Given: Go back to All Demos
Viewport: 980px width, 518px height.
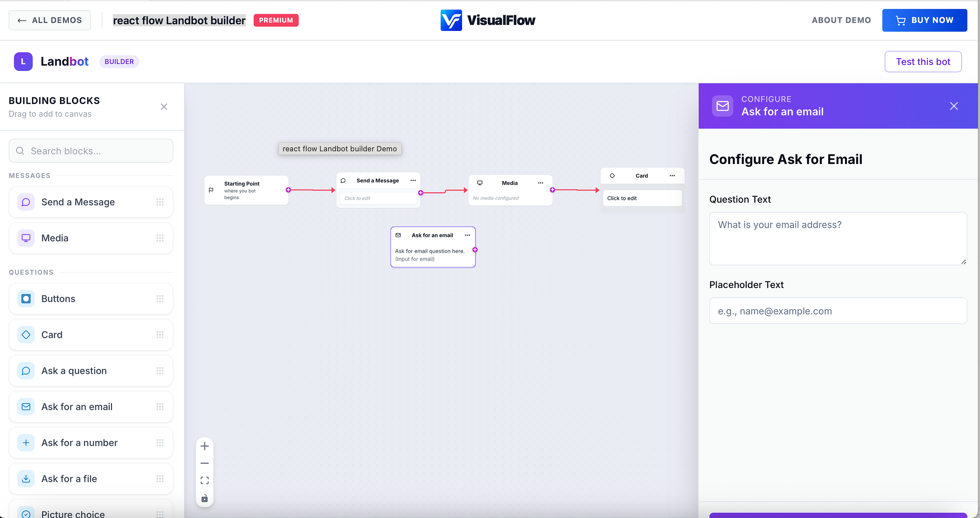Looking at the screenshot, I should click(x=50, y=20).
